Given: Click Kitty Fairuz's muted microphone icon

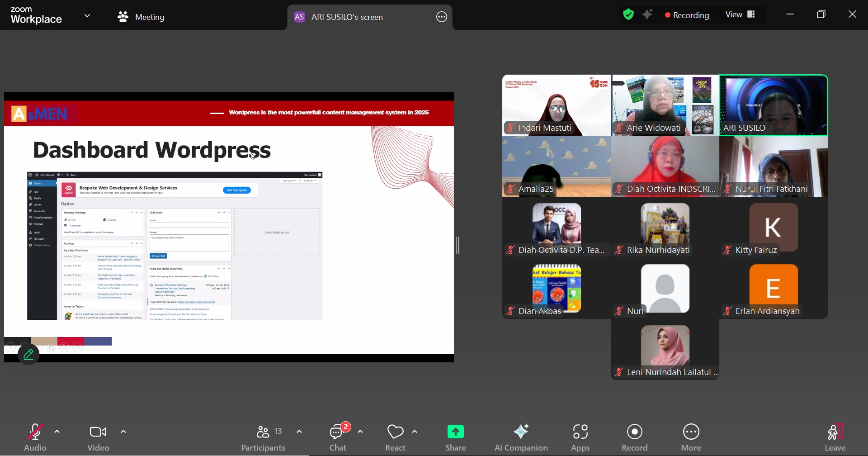Looking at the screenshot, I should coord(727,250).
